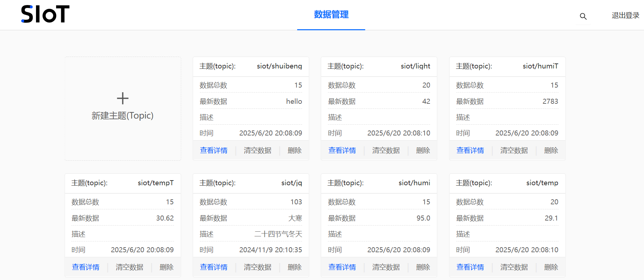The width and height of the screenshot is (644, 280).
Task: View details of siot/jq topic
Action: click(x=214, y=267)
